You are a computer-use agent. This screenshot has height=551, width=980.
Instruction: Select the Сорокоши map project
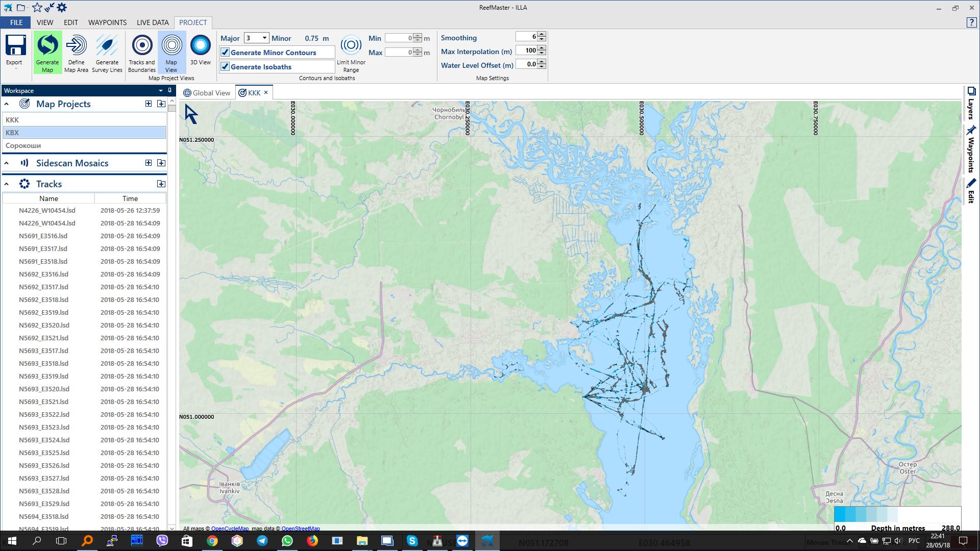[23, 146]
